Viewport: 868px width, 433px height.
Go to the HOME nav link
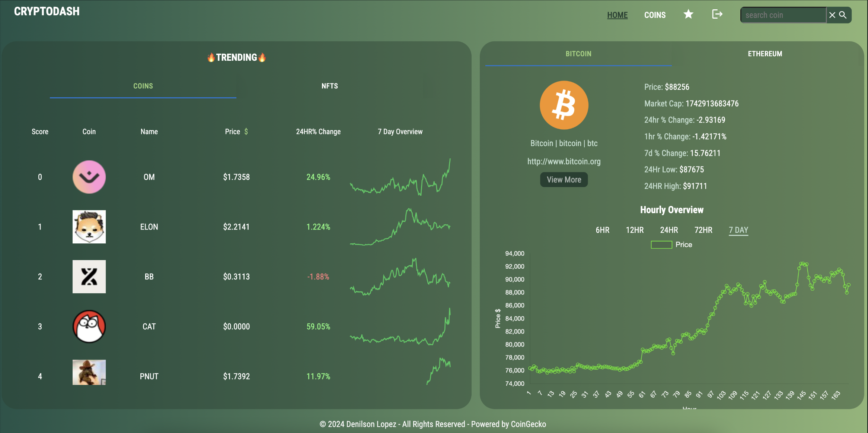(x=617, y=15)
